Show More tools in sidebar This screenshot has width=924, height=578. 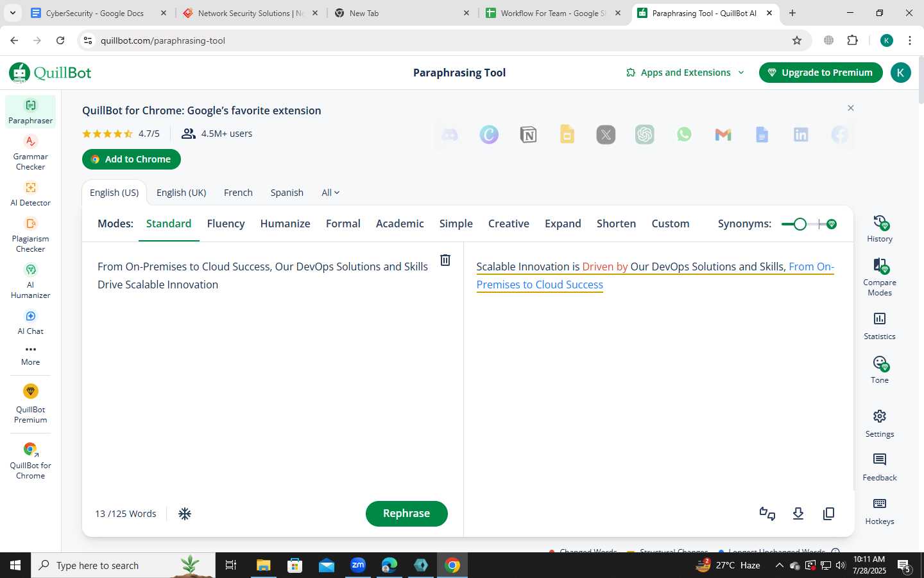point(30,355)
